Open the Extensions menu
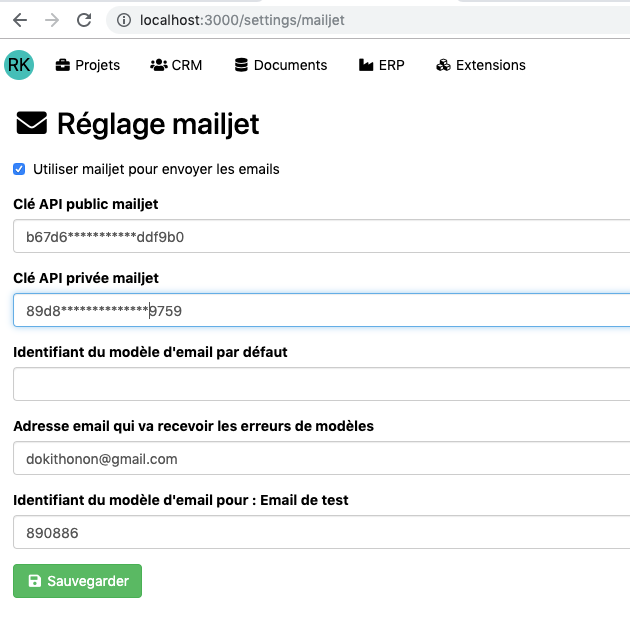Image resolution: width=630 pixels, height=638 pixels. (x=490, y=65)
